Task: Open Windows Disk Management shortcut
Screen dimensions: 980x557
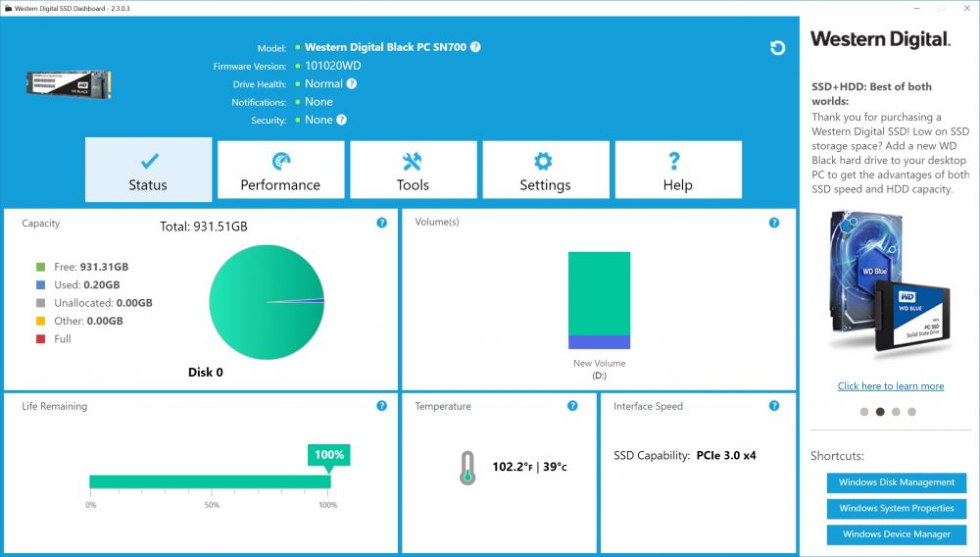Action: coord(897,482)
